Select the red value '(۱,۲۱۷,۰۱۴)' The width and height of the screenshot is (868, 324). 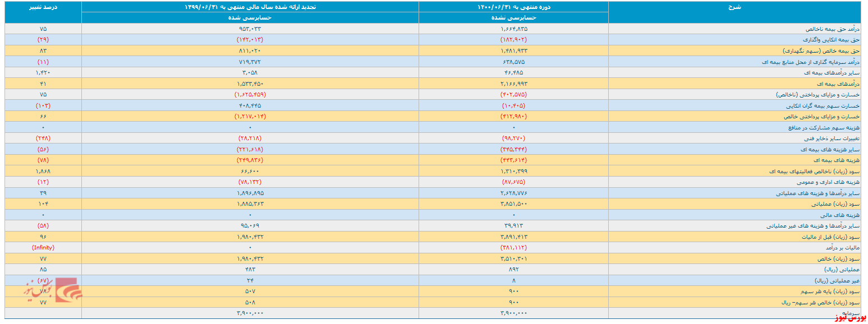[250, 117]
